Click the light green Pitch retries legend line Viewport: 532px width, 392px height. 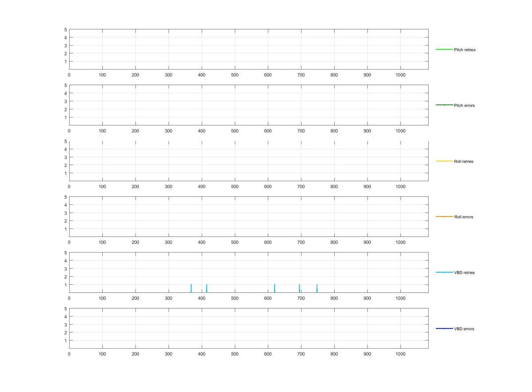pos(444,49)
